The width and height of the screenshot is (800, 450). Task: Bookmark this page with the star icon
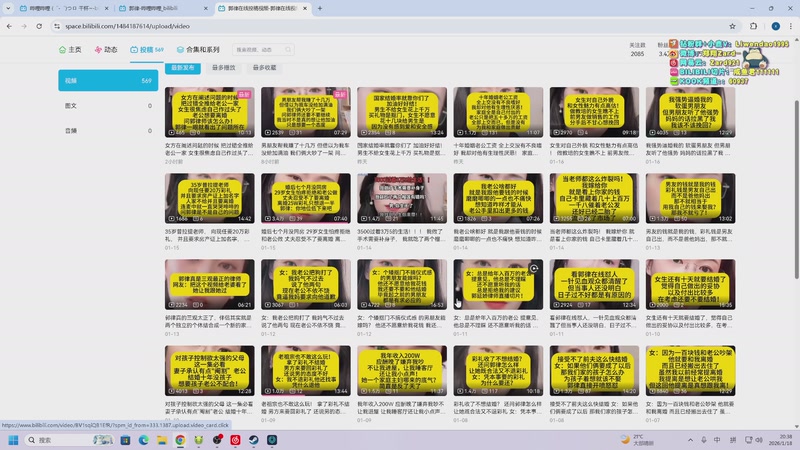732,26
